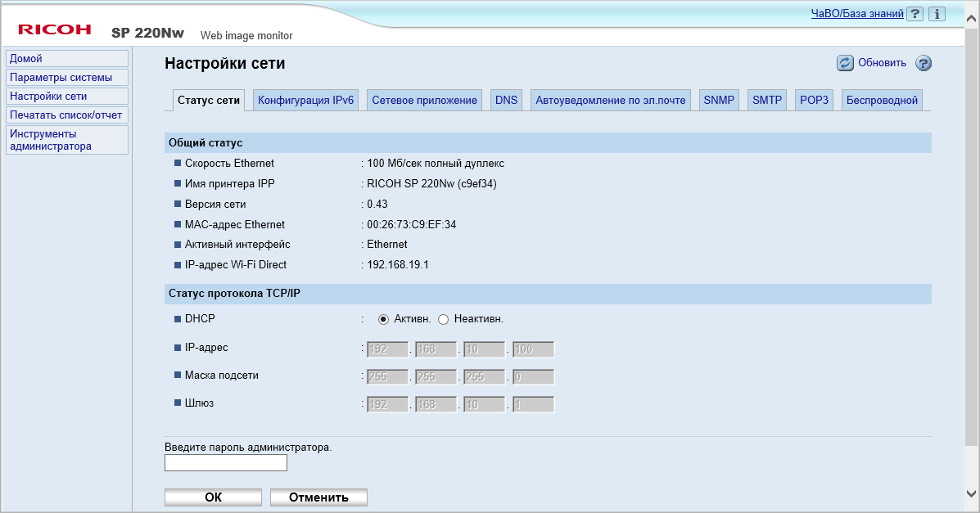Open the Сетевое приложение tab
This screenshot has width=980, height=513.
pos(424,100)
